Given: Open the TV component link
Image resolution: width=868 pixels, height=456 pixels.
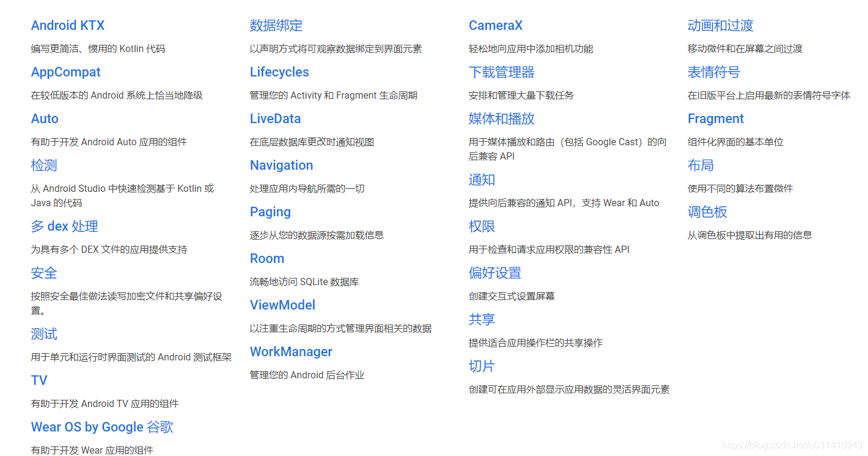Looking at the screenshot, I should click(x=39, y=381).
